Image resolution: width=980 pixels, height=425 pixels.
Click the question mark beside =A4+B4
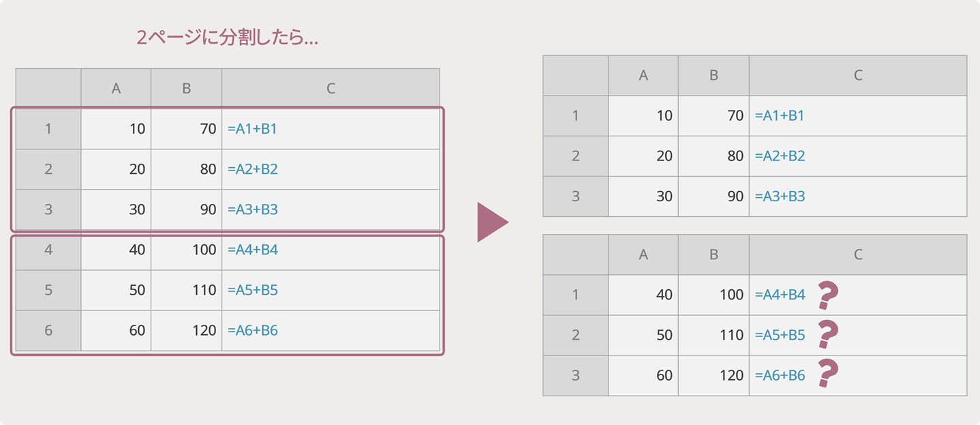(x=827, y=295)
